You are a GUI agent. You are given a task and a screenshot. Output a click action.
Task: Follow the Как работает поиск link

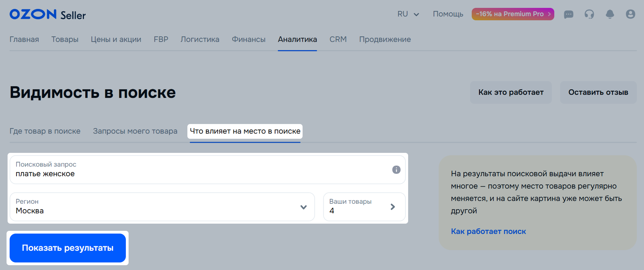click(x=488, y=232)
